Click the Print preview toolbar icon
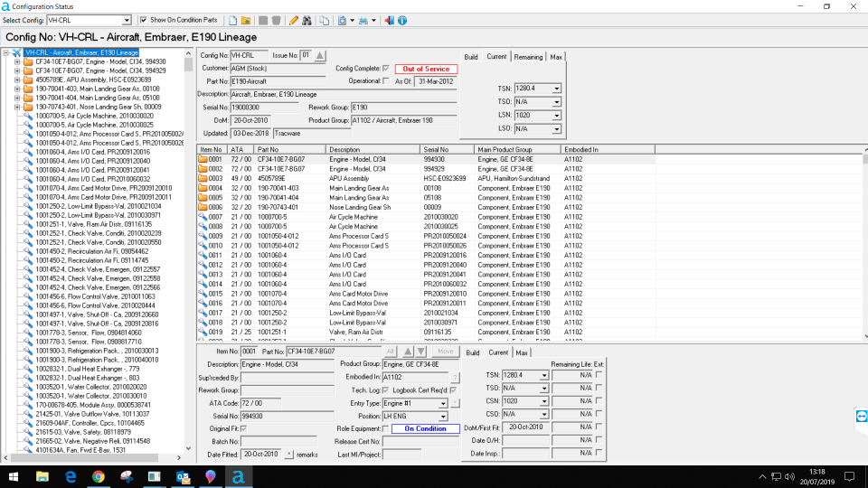Screen dimensions: 868x488 (342, 21)
